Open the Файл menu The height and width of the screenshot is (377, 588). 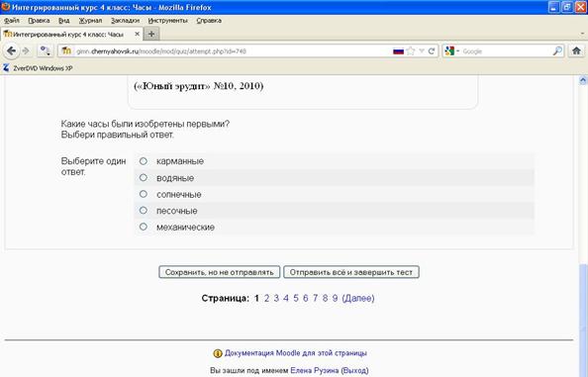tap(12, 21)
